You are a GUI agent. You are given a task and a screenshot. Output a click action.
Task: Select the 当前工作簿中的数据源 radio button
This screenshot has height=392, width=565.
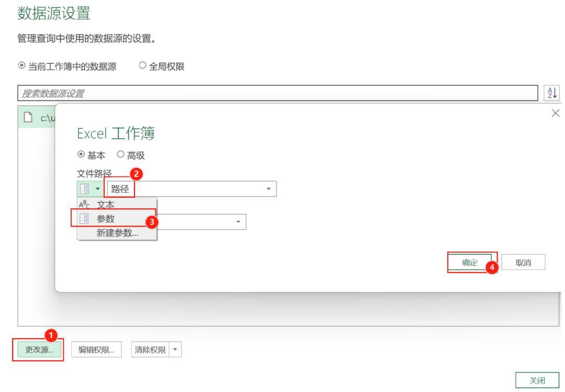click(x=22, y=66)
